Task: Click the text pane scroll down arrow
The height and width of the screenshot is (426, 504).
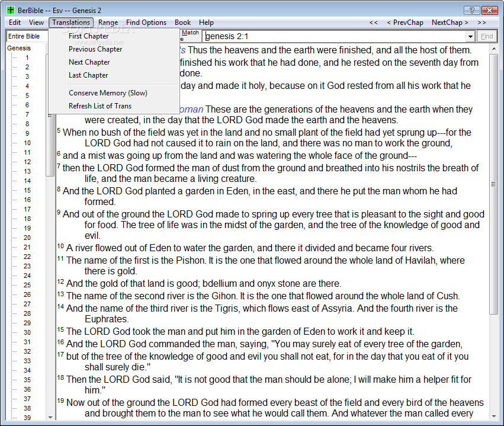Action: click(494, 417)
